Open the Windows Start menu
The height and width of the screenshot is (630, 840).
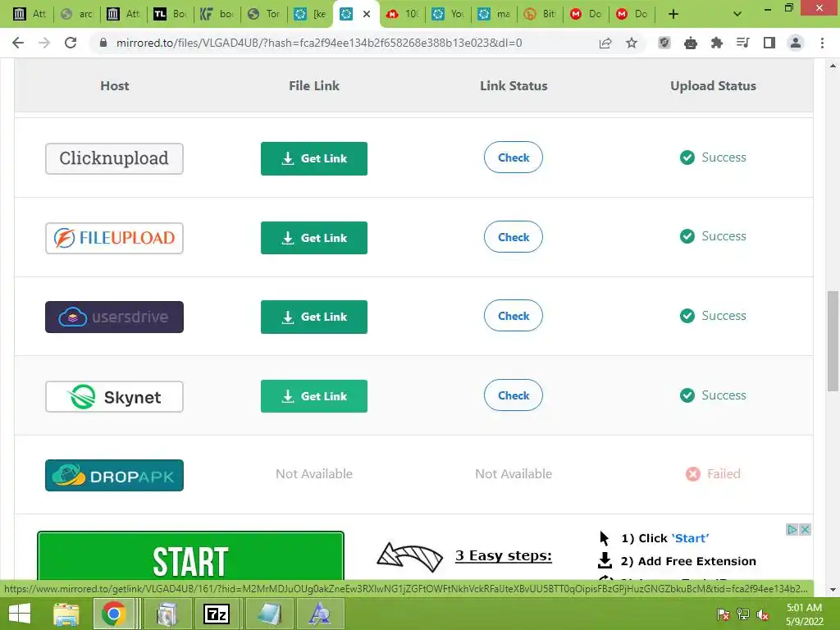click(x=20, y=614)
